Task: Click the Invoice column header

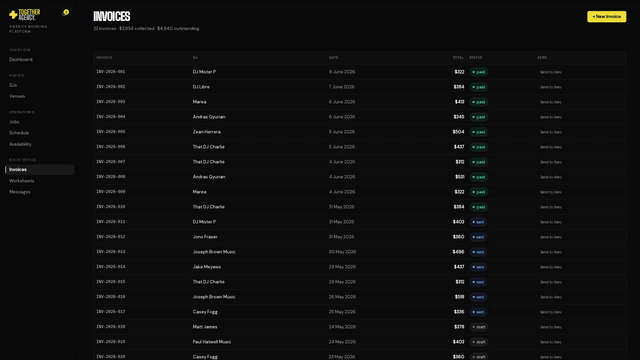Action: (104, 58)
